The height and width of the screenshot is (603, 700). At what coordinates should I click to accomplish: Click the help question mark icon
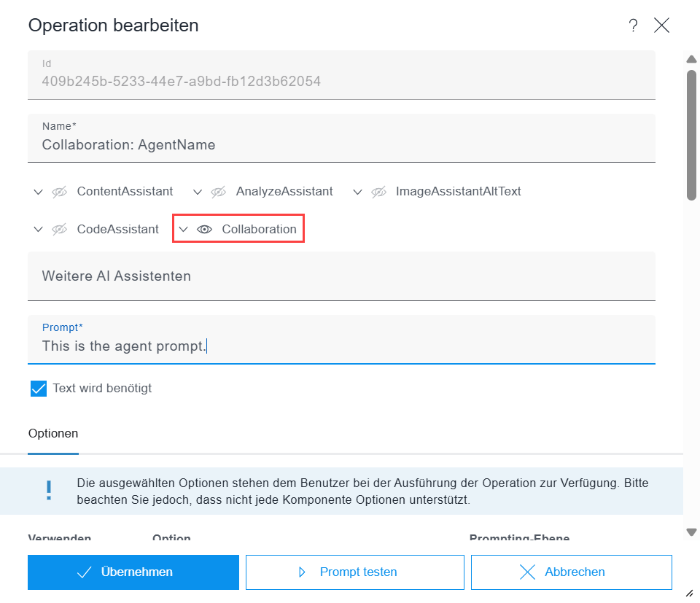[633, 26]
